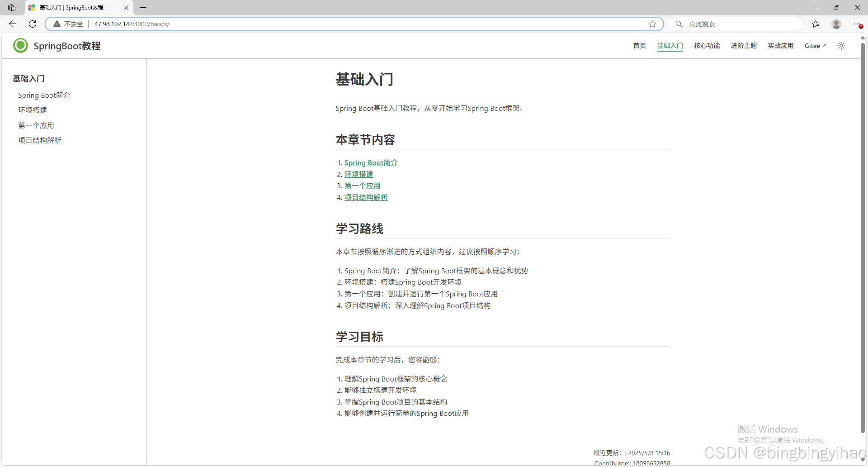Image resolution: width=868 pixels, height=467 pixels.
Task: Open the tab actions workspace icon
Action: 12,8
